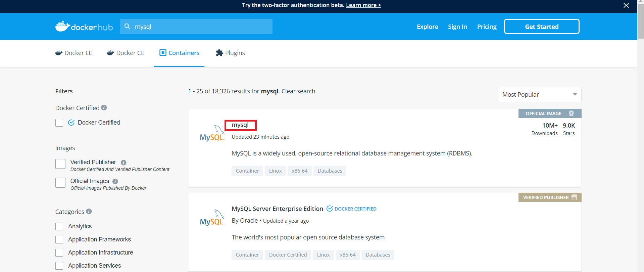Check the Official Images filter
This screenshot has width=644, height=272.
[x=60, y=183]
